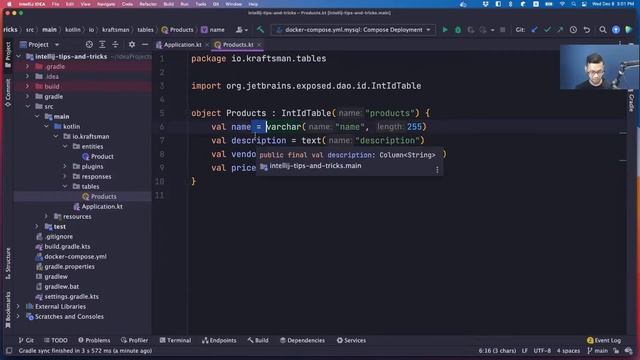Viewport: 640px width, 360px height.
Task: Open the Profiler tool window
Action: pos(134,340)
